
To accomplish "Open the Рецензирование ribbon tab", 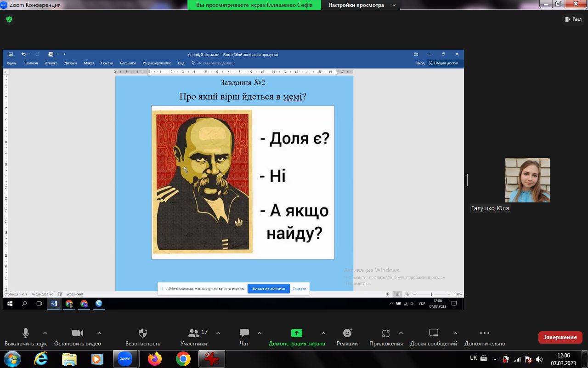I will 157,63.
